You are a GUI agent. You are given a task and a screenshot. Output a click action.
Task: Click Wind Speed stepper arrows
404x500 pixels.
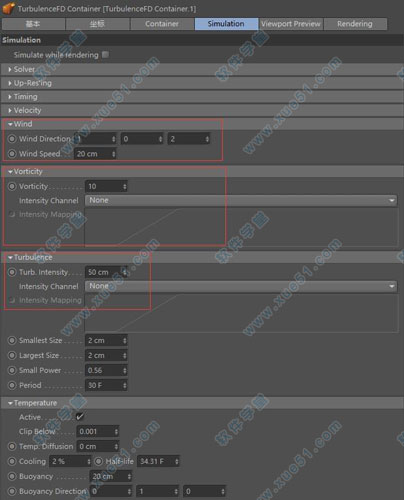(113, 154)
